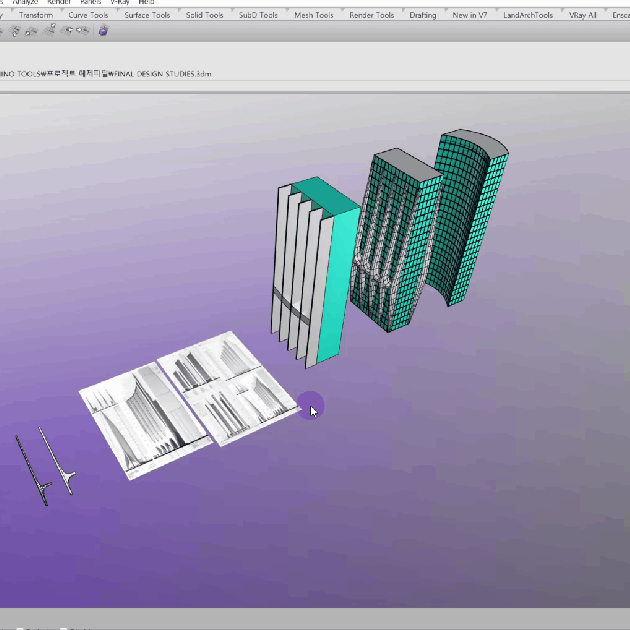Open the New in V7 tab

pyautogui.click(x=470, y=15)
